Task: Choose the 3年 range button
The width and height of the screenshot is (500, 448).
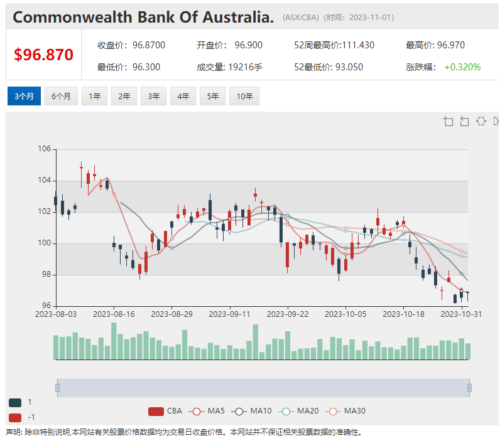Action: [153, 96]
